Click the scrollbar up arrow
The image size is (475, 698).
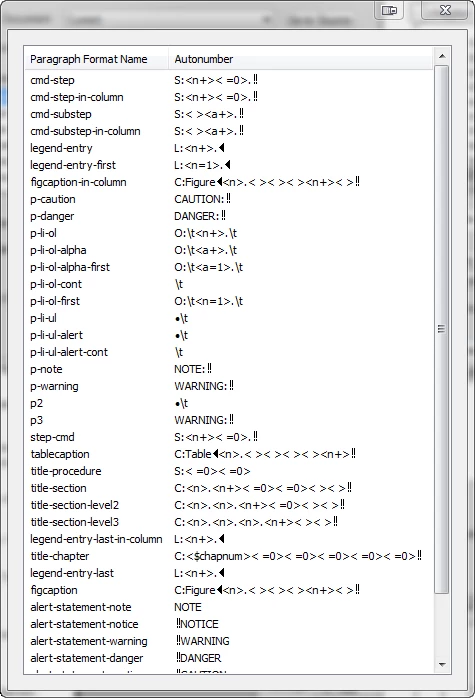coord(442,56)
